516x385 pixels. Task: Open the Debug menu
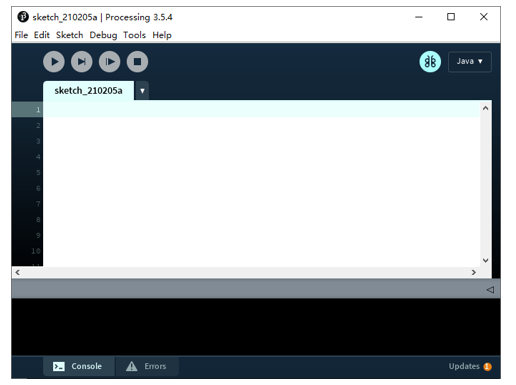coord(103,35)
